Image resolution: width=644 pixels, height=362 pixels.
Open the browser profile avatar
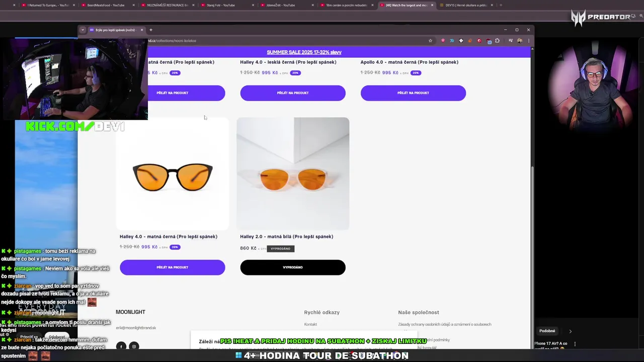click(x=520, y=41)
